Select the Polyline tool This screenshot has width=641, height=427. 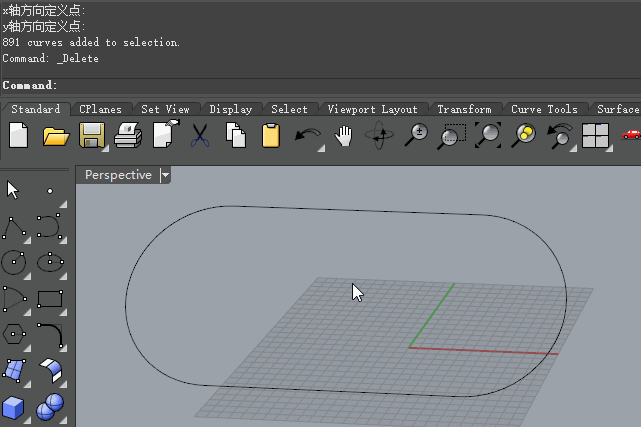pos(15,228)
